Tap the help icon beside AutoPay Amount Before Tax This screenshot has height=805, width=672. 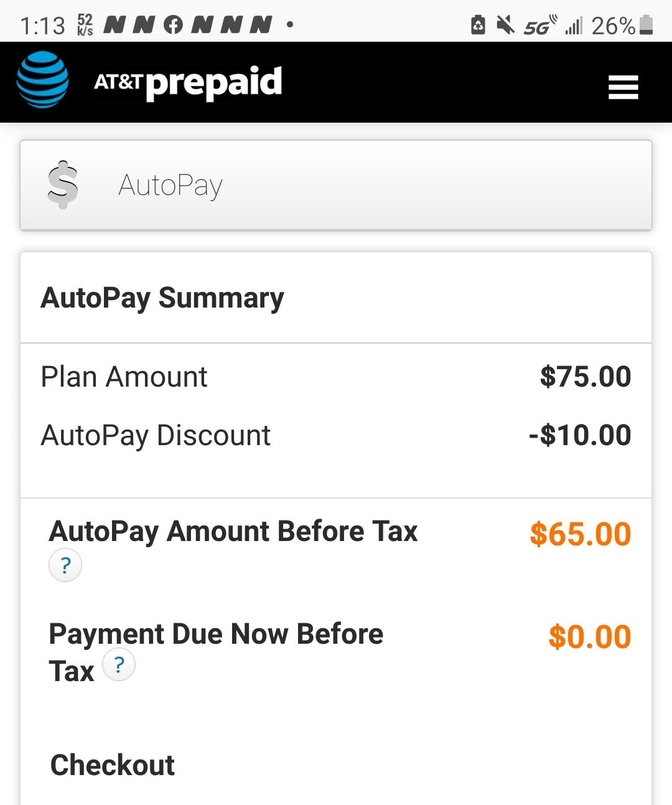pos(65,565)
